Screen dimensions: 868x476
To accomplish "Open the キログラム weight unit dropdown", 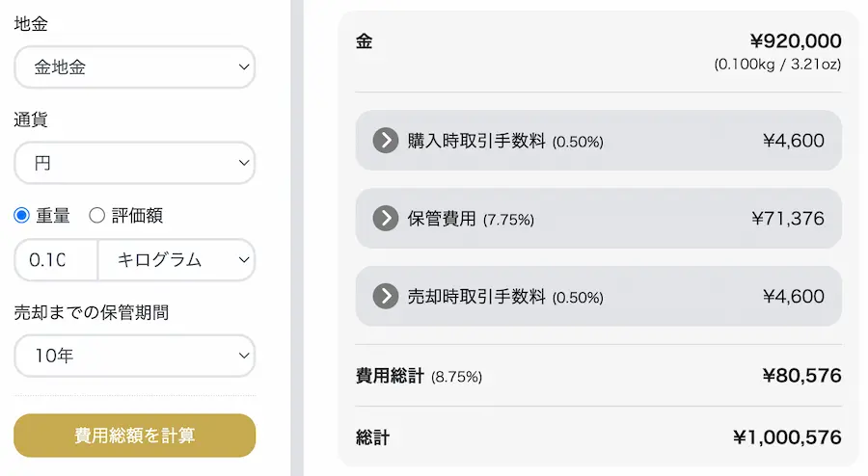I will (x=176, y=260).
